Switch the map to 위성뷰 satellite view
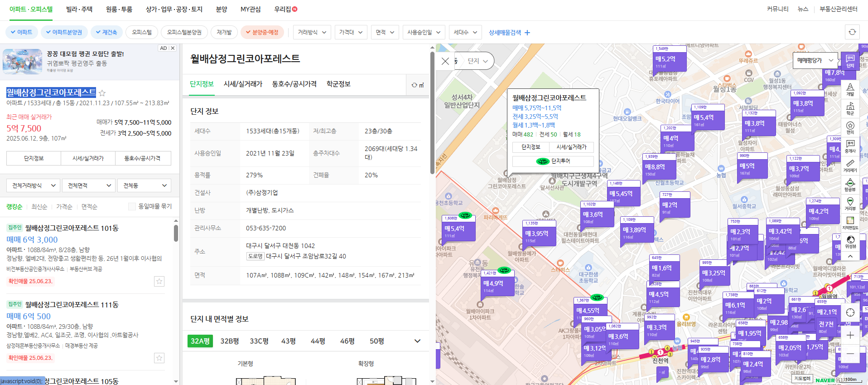Image resolution: width=868 pixels, height=385 pixels. click(x=850, y=242)
